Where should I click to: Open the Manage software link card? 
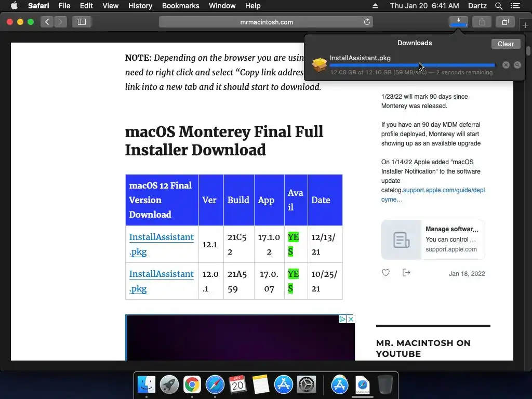click(x=433, y=240)
